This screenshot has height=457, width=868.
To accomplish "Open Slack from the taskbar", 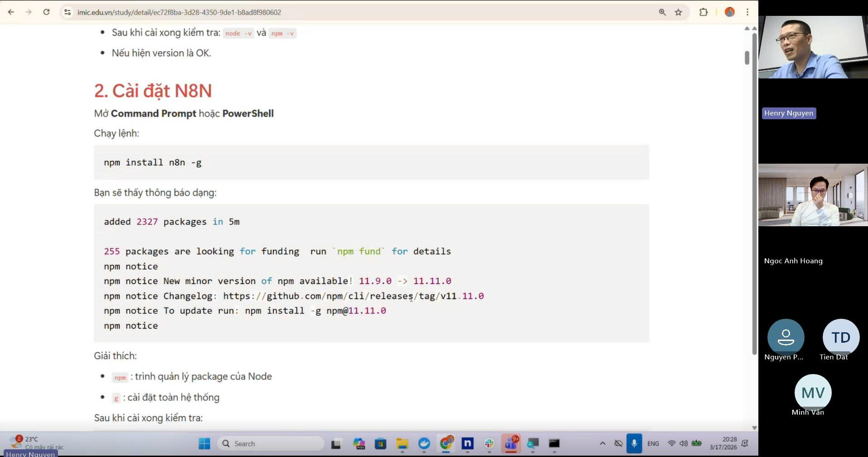I will pyautogui.click(x=489, y=443).
